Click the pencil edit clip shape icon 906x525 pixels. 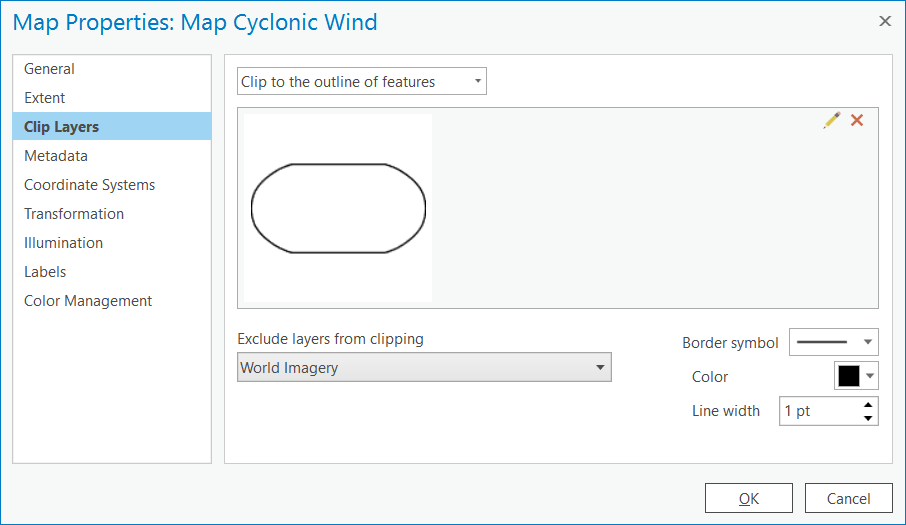point(831,120)
